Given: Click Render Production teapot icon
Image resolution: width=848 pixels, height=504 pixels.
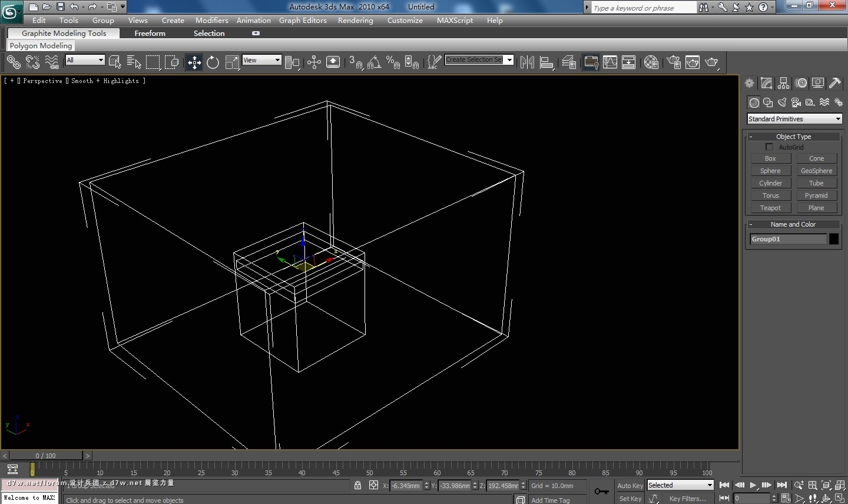Looking at the screenshot, I should (712, 62).
